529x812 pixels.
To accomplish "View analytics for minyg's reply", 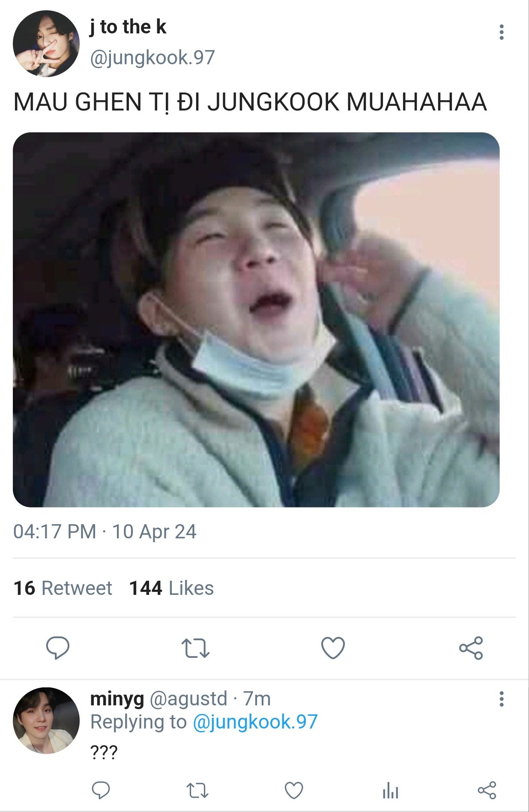I will pos(390,790).
